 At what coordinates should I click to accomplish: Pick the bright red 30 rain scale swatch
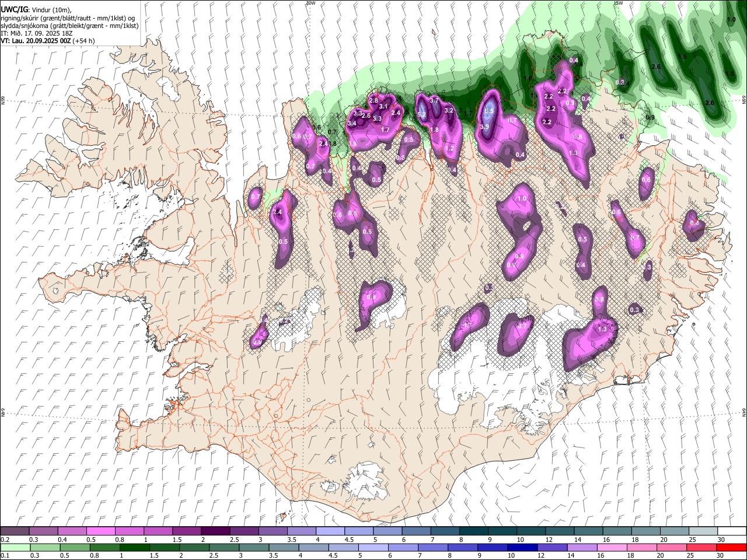(732, 547)
